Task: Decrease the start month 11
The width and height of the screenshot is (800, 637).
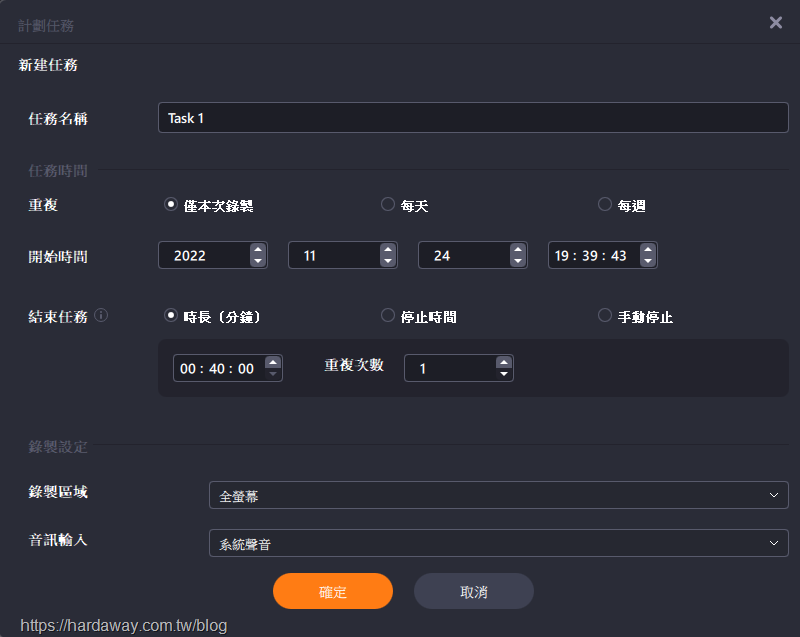Action: (x=388, y=261)
